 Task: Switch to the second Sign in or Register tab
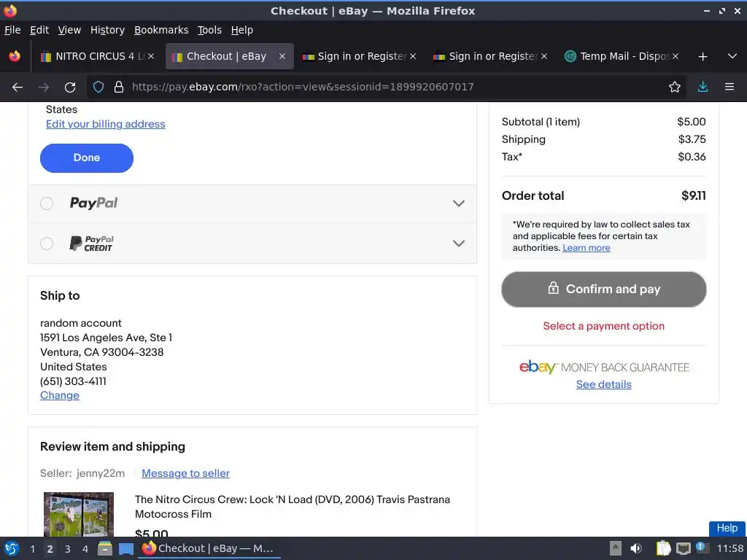pos(491,56)
